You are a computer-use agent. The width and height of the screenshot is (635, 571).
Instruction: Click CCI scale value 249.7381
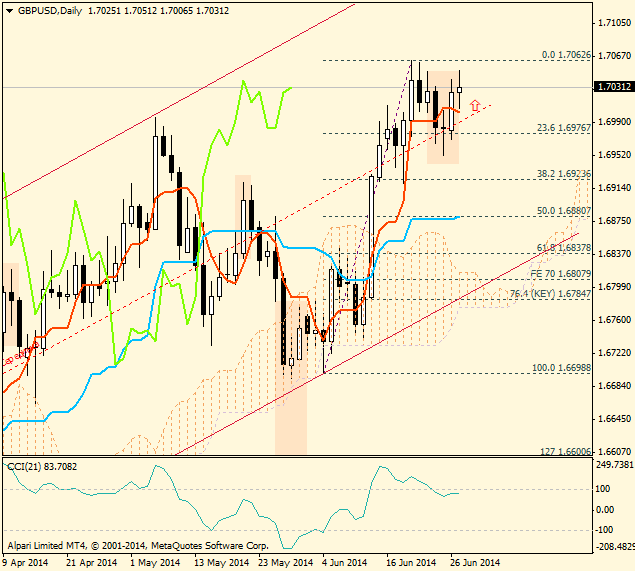tap(615, 464)
